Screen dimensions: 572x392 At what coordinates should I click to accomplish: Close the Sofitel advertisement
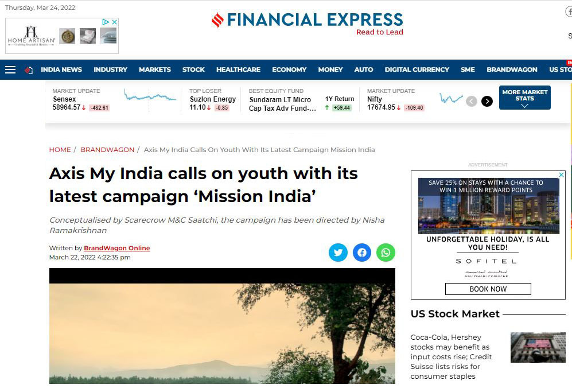pos(562,175)
